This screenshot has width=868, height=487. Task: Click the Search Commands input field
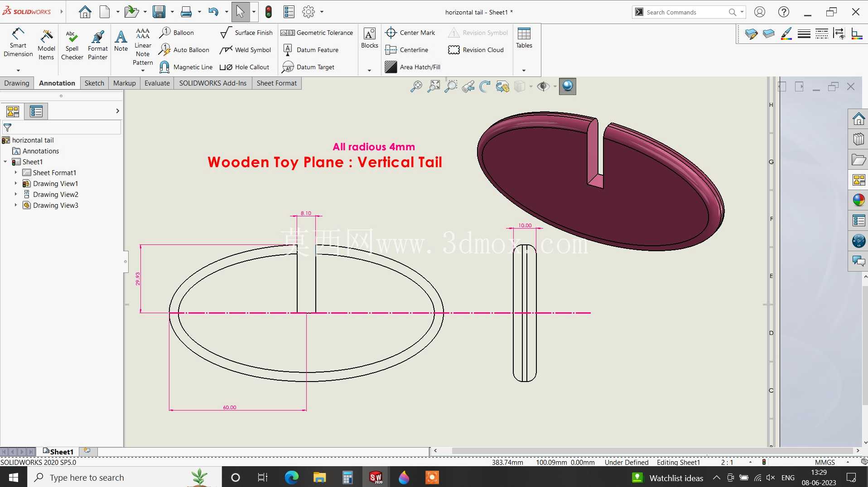tap(685, 12)
